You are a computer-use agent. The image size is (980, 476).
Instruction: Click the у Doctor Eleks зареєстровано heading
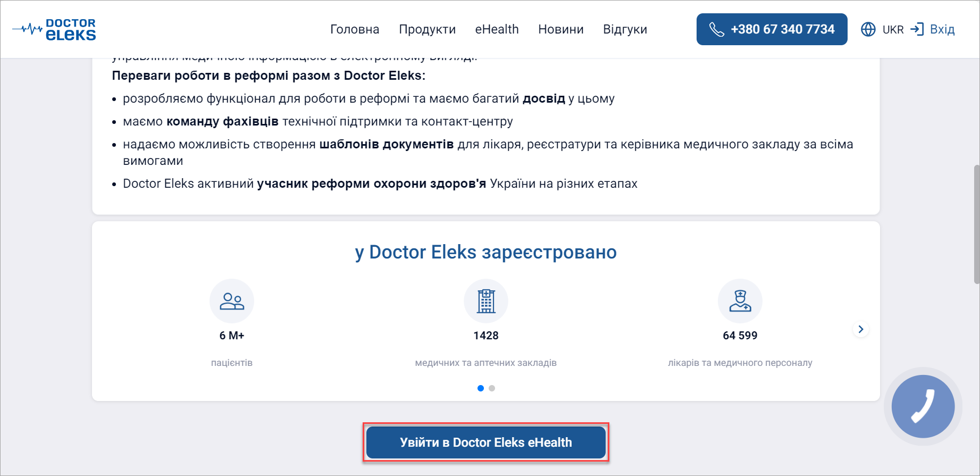pyautogui.click(x=486, y=252)
